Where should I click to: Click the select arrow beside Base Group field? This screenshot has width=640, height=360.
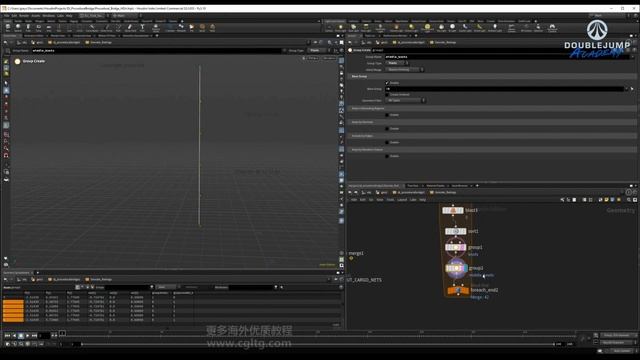point(632,89)
